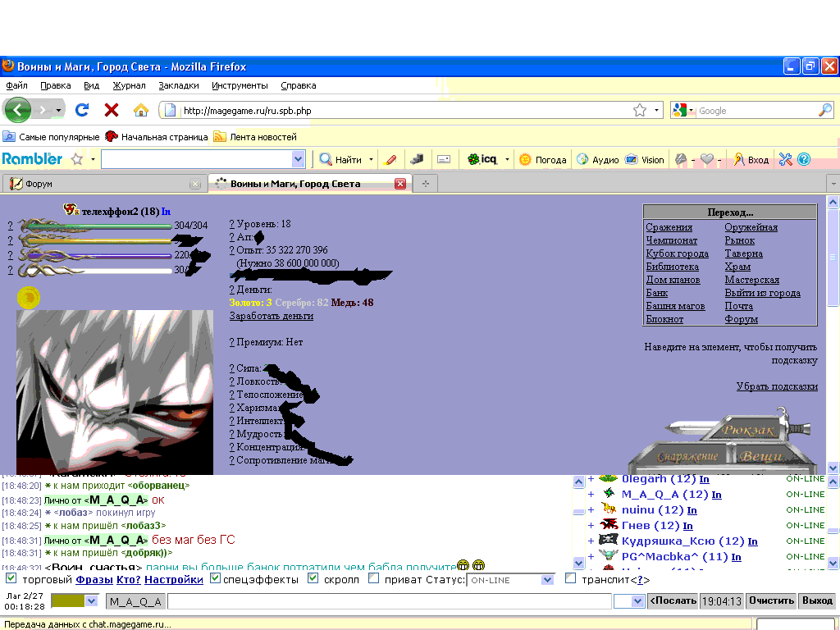The height and width of the screenshot is (630, 840).
Task: Click the Rambler toolbar wrench settings icon
Action: tap(785, 159)
